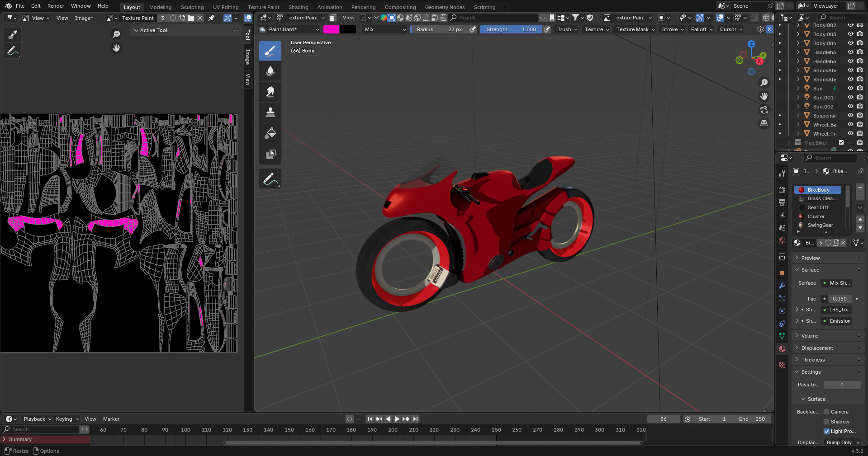Viewport: 868px width, 456px height.
Task: Open the Bump Only displacement dropdown
Action: [x=842, y=442]
